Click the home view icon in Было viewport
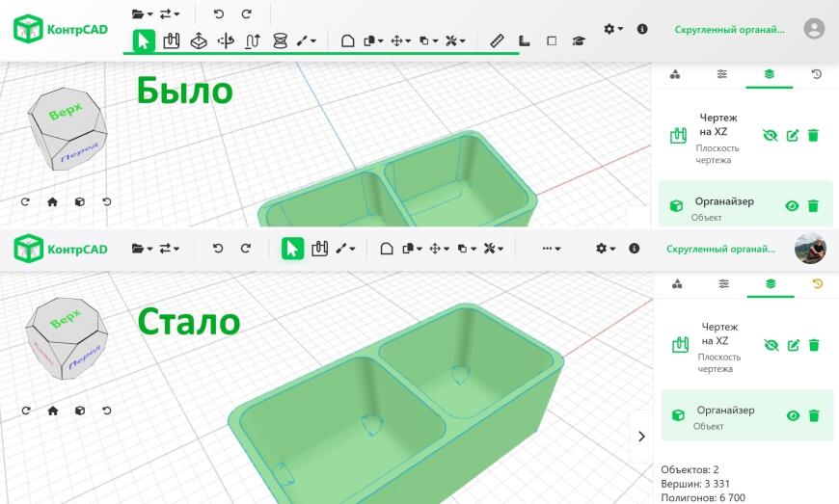839x504 pixels. click(x=52, y=201)
